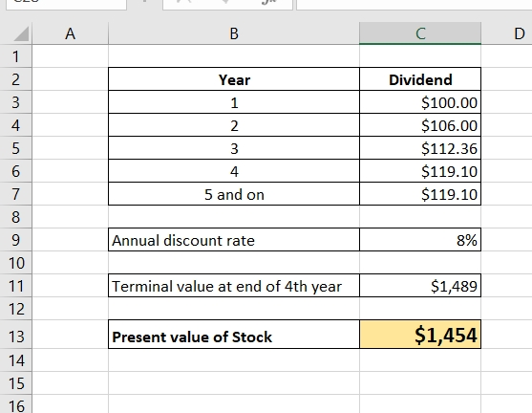
Task: Select row 7 header
Action: [16, 194]
